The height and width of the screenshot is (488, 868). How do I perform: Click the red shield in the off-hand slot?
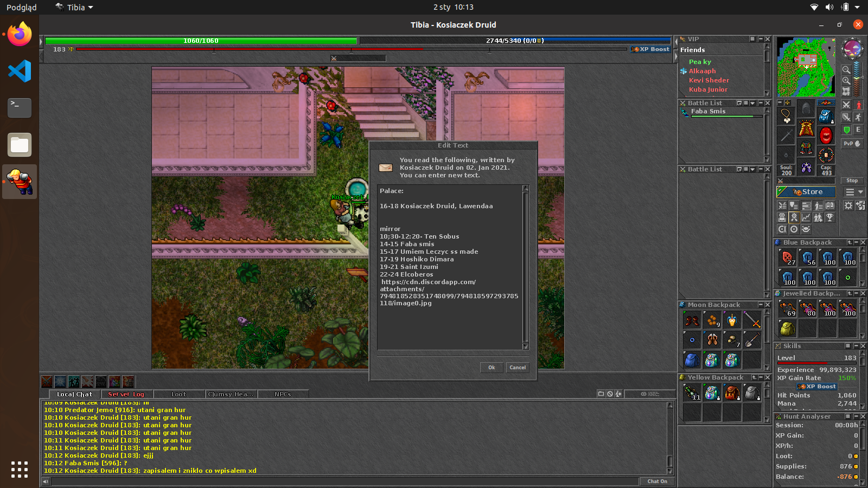(x=826, y=134)
